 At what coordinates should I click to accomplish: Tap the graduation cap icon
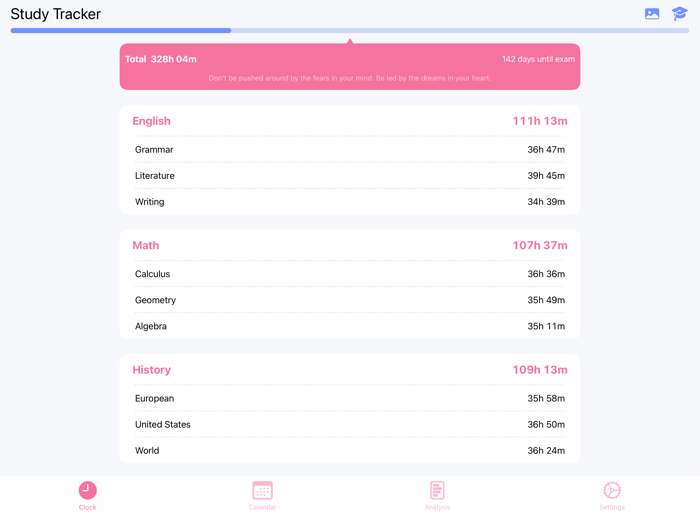pos(679,14)
